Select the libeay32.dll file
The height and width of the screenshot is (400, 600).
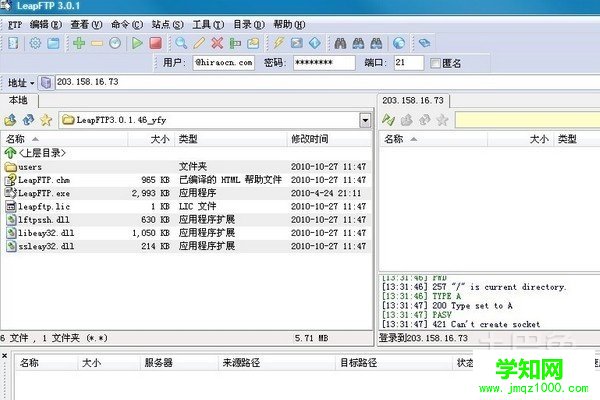[x=186, y=233]
